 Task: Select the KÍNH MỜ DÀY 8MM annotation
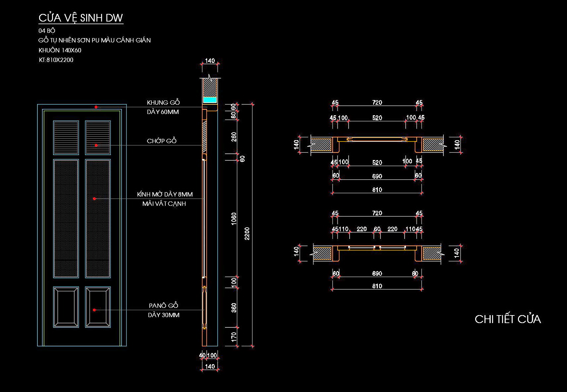(x=165, y=195)
